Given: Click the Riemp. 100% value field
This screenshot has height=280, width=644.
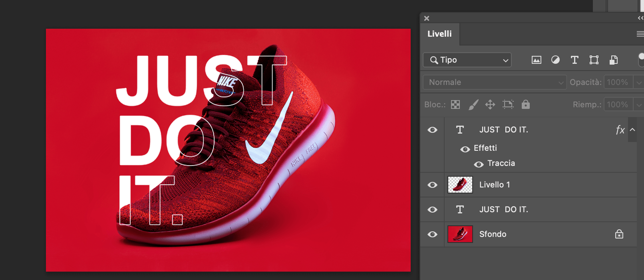Looking at the screenshot, I should click(x=618, y=105).
